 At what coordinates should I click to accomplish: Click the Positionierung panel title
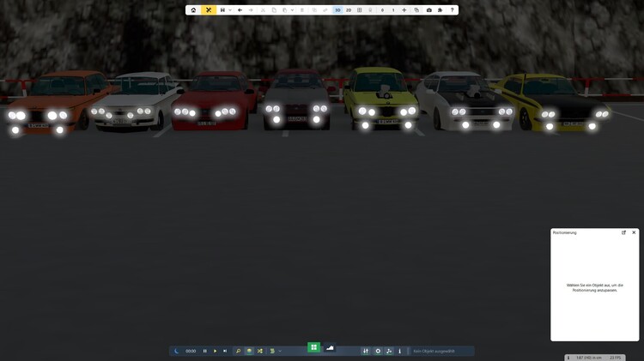coord(565,232)
